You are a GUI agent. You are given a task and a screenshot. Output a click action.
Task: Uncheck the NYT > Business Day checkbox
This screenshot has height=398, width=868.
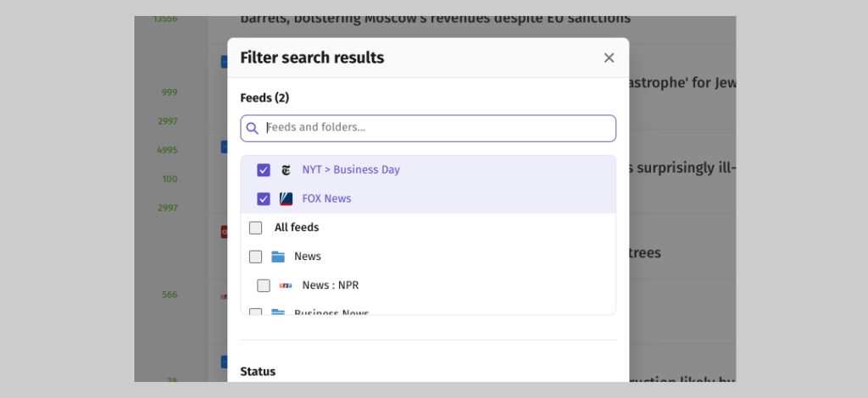coord(264,170)
